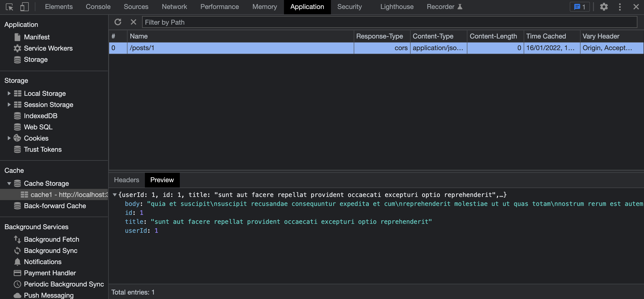Viewport: 644px width, 299px height.
Task: Expand the Cookies tree node
Action: [x=9, y=138]
